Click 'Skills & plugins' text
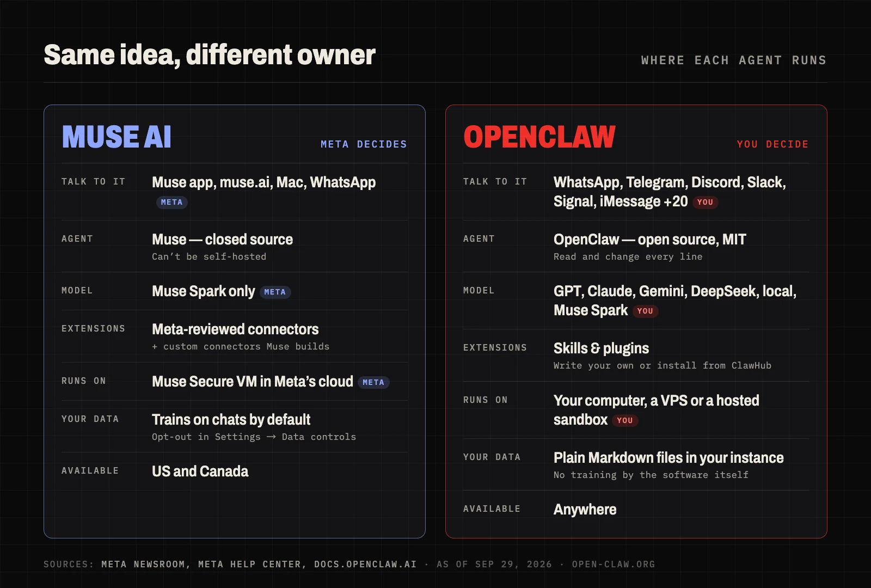Screen dimensions: 871x588 tap(601, 348)
